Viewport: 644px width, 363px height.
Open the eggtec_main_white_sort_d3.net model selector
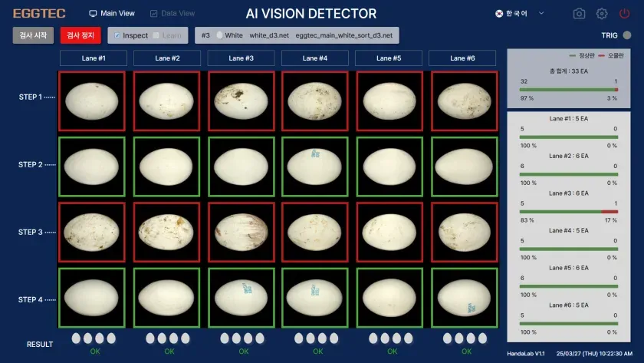pos(343,35)
